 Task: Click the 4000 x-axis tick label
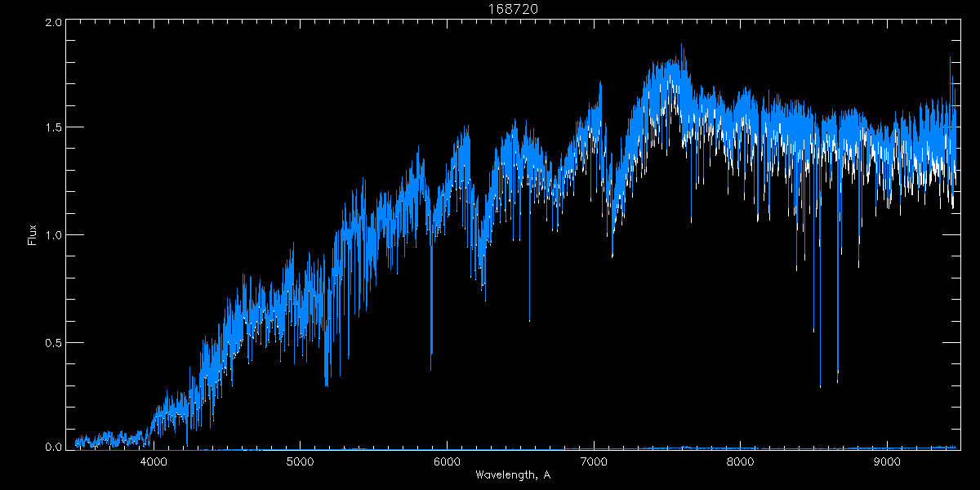click(154, 461)
